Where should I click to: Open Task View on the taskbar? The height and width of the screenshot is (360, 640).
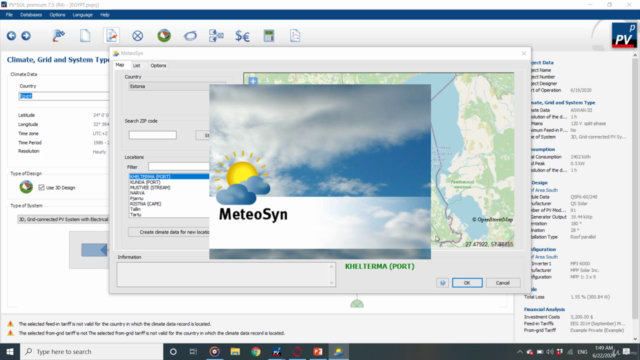coord(193,351)
